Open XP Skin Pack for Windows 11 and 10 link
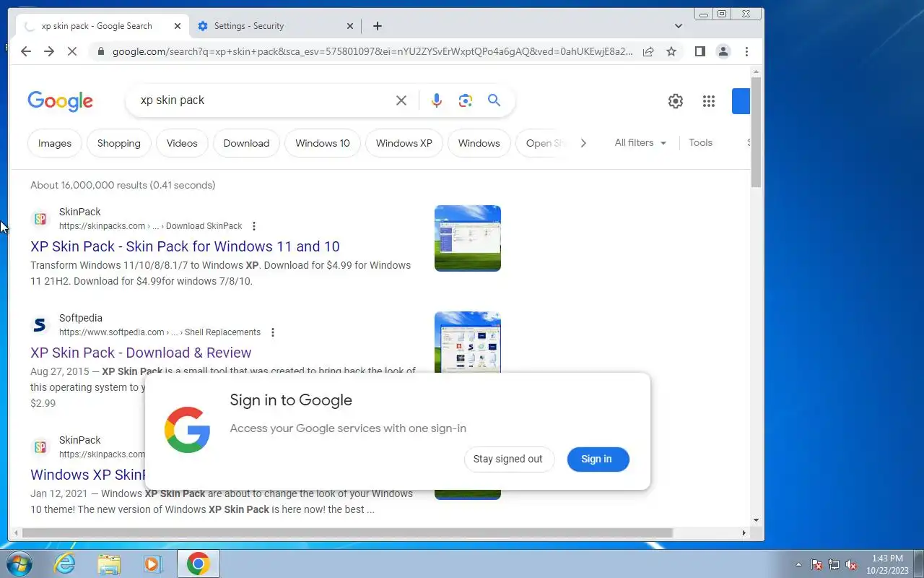The height and width of the screenshot is (578, 924). pos(185,246)
